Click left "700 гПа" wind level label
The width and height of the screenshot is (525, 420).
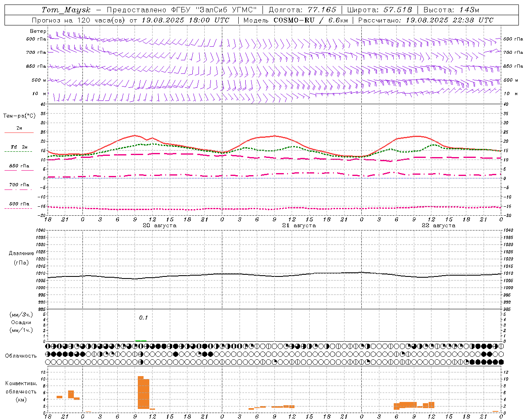pyautogui.click(x=36, y=52)
